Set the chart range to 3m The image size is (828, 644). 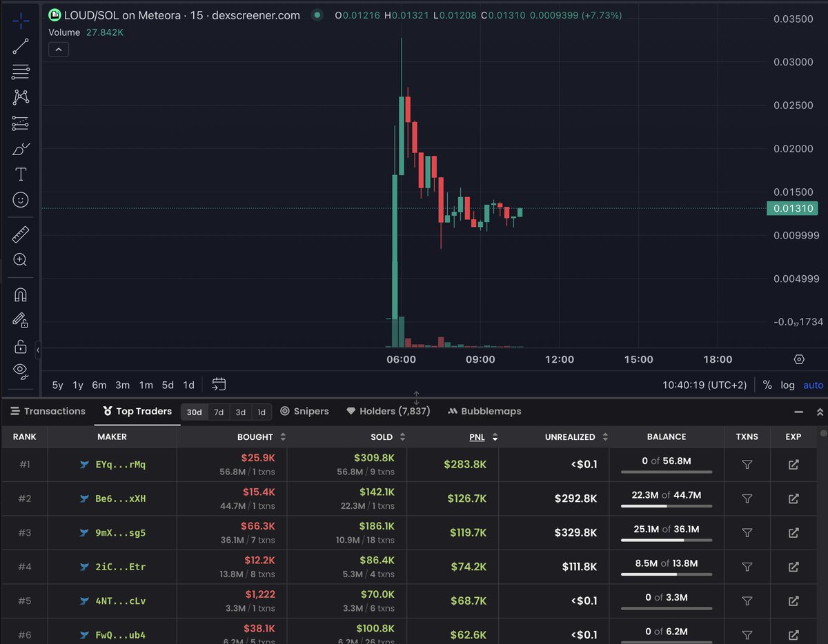(x=123, y=385)
